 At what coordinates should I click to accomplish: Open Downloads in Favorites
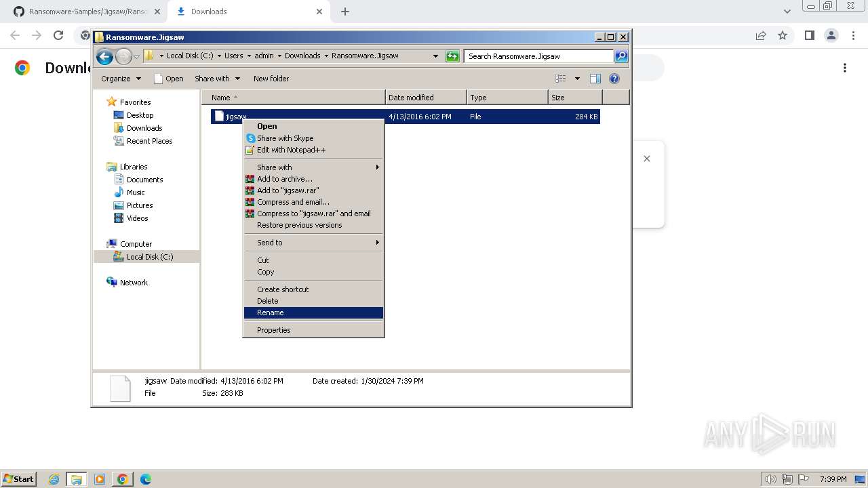144,128
